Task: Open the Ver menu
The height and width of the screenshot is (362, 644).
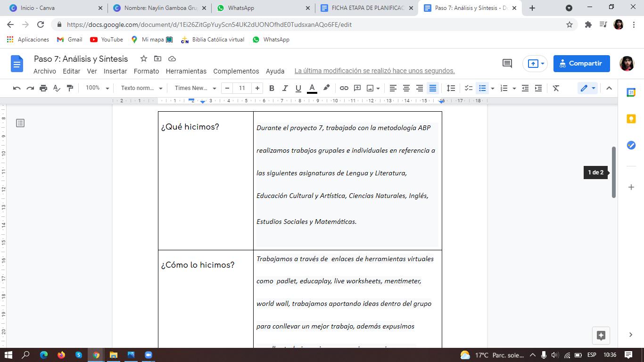Action: (92, 71)
